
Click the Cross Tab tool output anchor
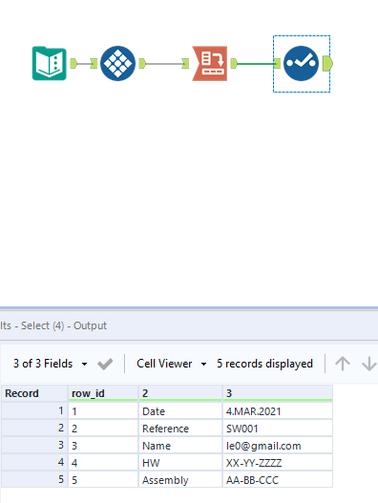[x=142, y=63]
